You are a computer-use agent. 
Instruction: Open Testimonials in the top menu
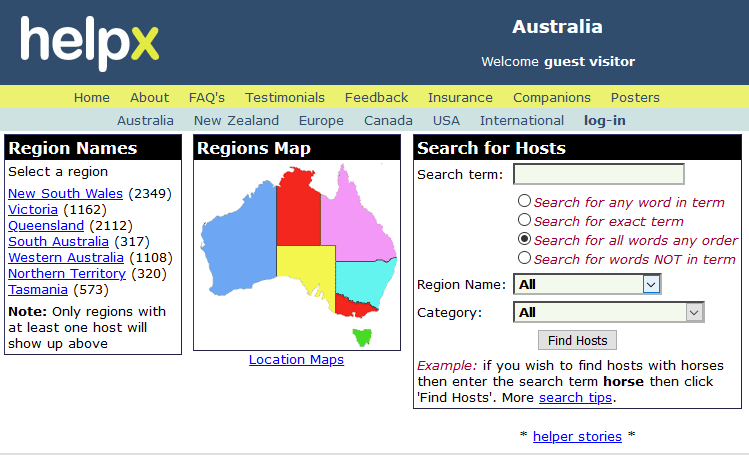coord(285,97)
